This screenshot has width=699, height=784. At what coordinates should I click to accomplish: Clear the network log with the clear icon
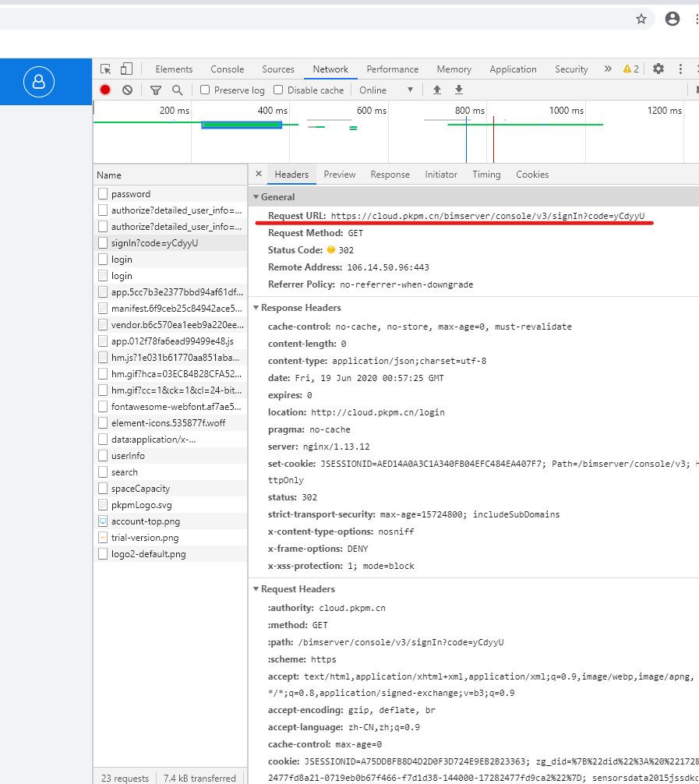point(125,90)
